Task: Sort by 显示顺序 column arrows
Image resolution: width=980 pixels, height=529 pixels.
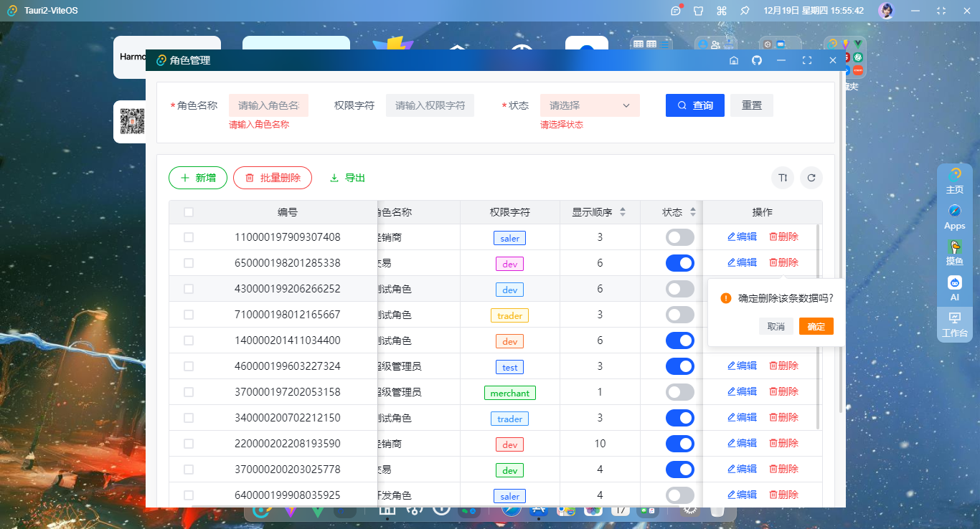Action: 623,212
